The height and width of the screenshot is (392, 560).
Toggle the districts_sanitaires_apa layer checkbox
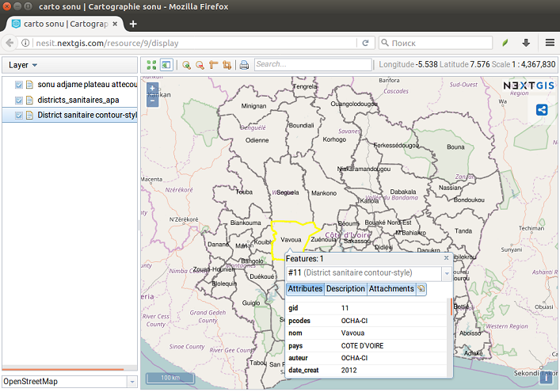click(x=19, y=100)
